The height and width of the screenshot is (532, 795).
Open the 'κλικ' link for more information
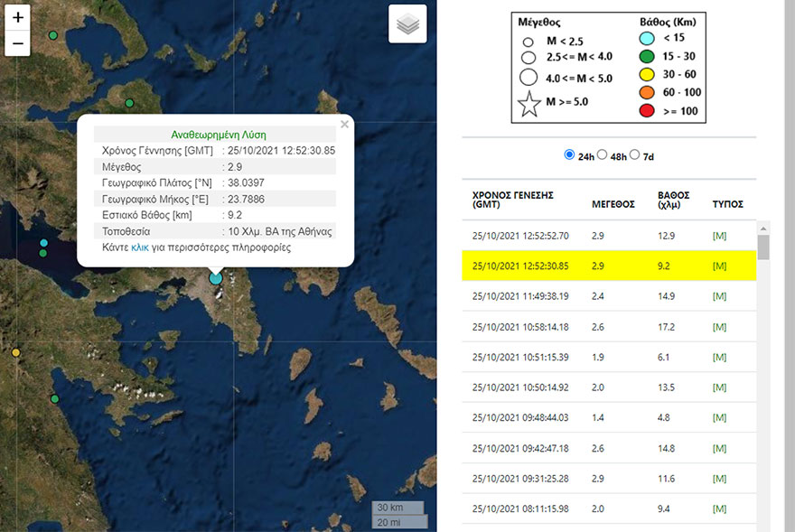[140, 247]
